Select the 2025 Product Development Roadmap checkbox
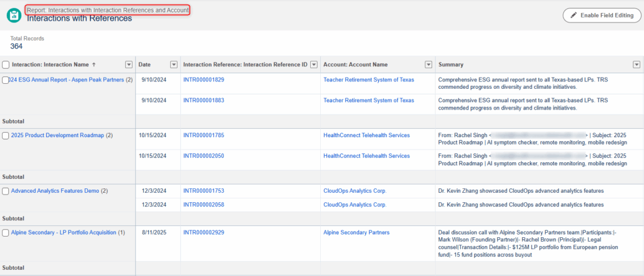 click(6, 136)
